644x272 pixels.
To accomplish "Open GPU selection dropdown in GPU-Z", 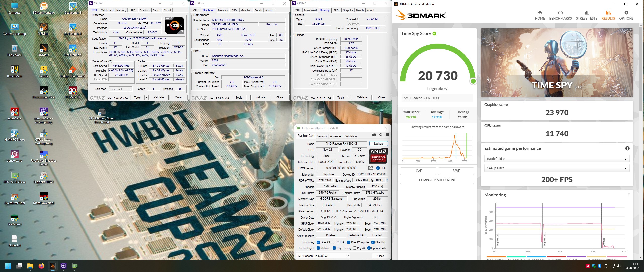I will 323,256.
